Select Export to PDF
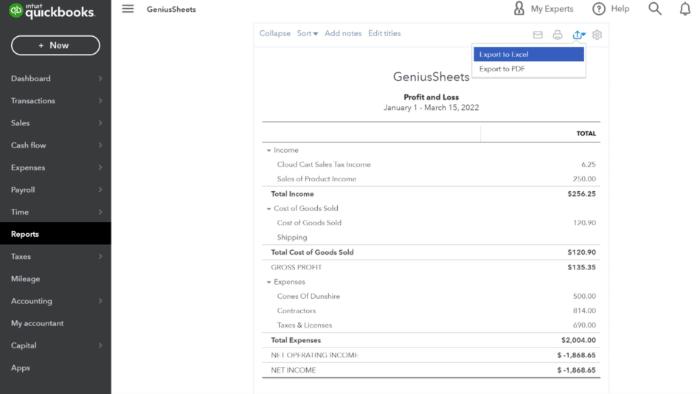This screenshot has width=700, height=394. coord(529,69)
